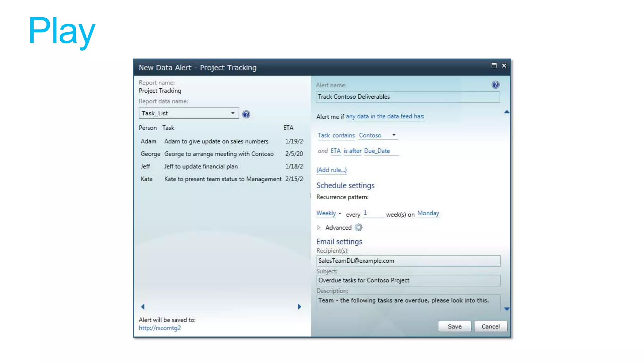Click the Alert name text field
Viewport: 644px width, 362px height.
(408, 97)
